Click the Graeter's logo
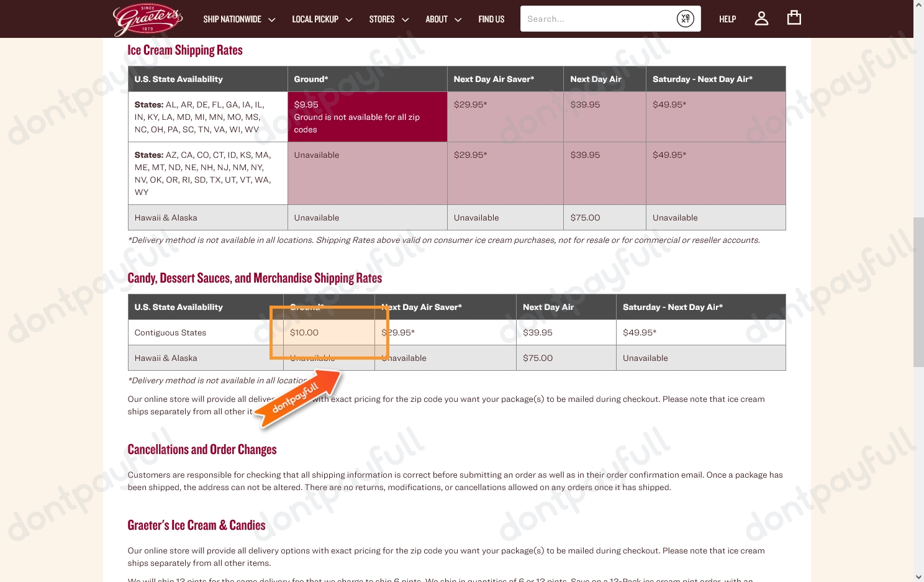Screen dimensions: 924x582 click(147, 19)
